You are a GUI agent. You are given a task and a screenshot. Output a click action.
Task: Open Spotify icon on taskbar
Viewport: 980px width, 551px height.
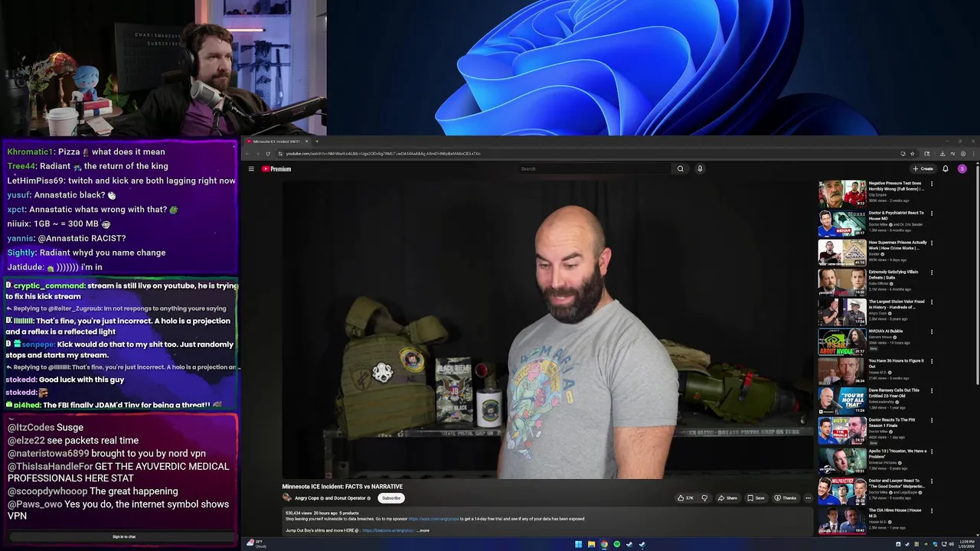coord(617,544)
